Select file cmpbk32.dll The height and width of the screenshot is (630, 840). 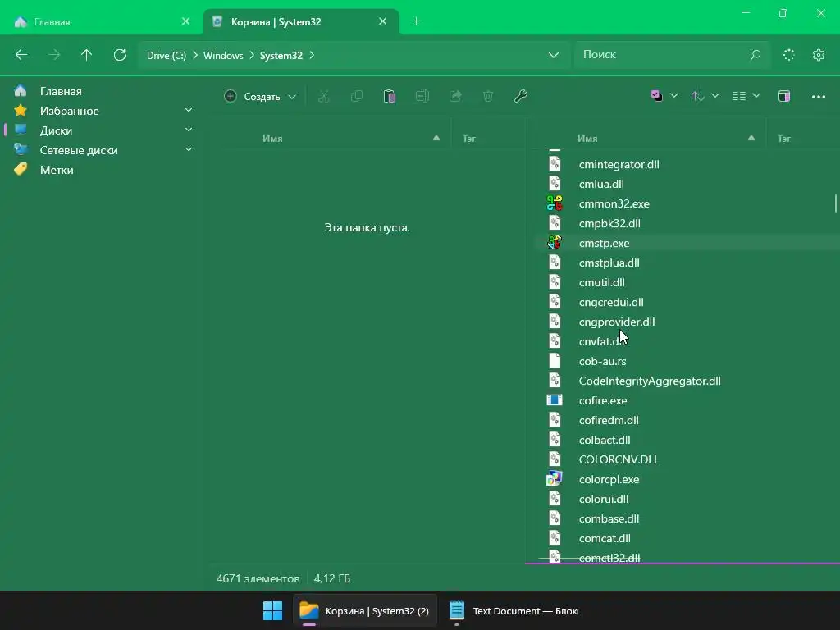pyautogui.click(x=609, y=223)
